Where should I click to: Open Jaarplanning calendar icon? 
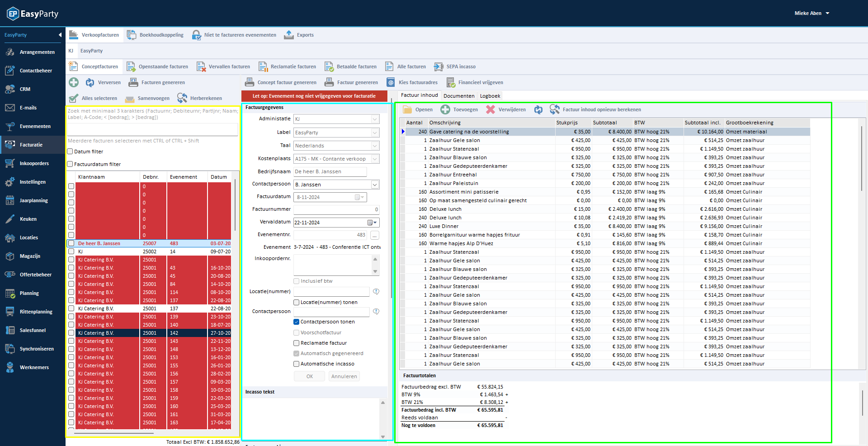tap(10, 200)
